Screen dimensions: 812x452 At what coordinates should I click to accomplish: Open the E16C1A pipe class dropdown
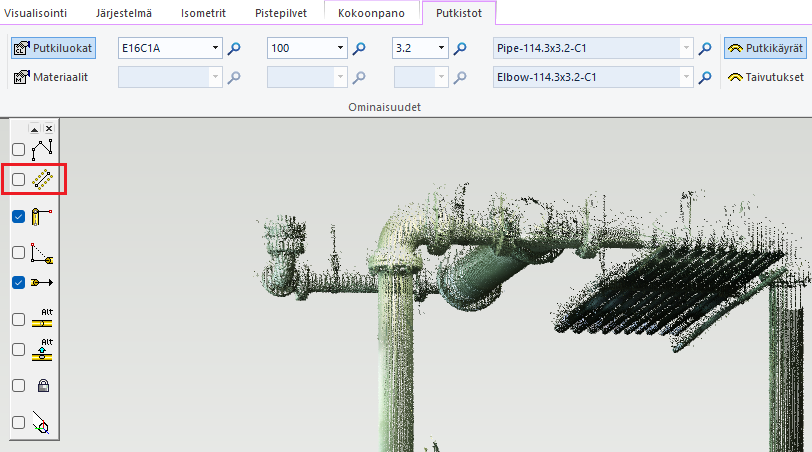(216, 48)
